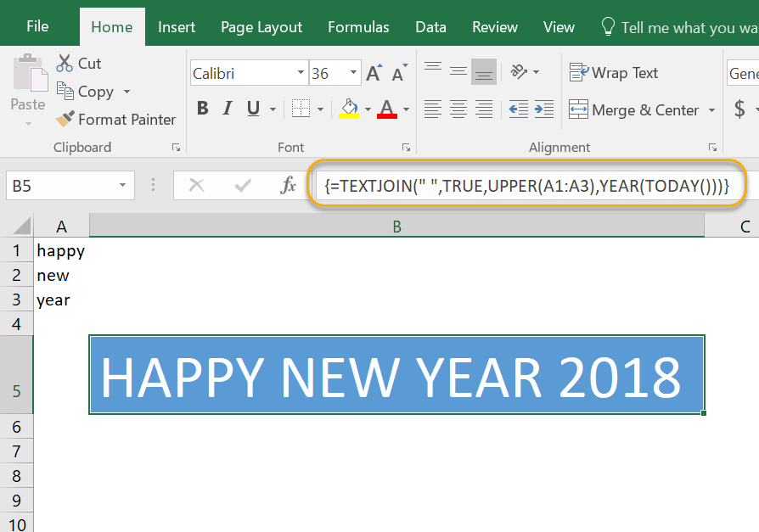759x532 pixels.
Task: Switch to the Page Layout tab
Action: click(261, 27)
